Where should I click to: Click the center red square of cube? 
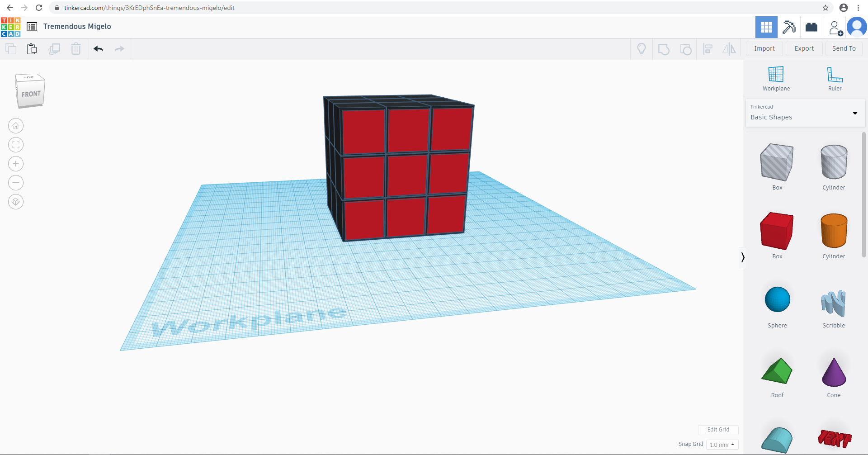point(407,175)
